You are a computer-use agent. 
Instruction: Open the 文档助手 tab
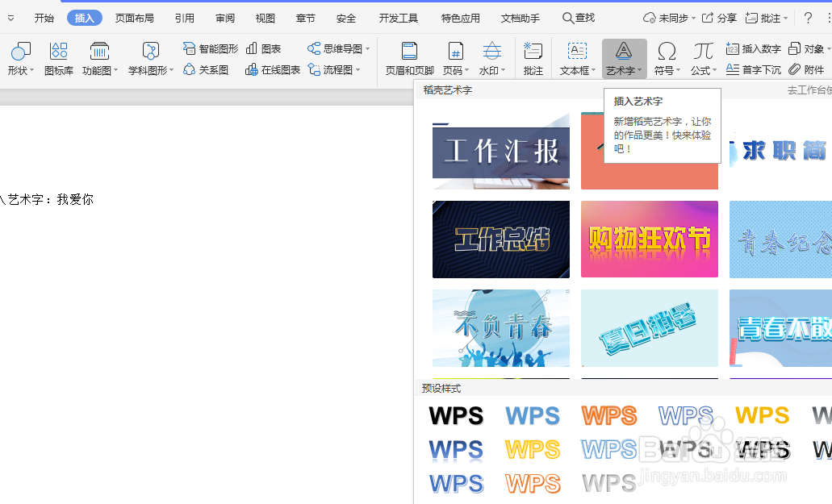[x=521, y=18]
